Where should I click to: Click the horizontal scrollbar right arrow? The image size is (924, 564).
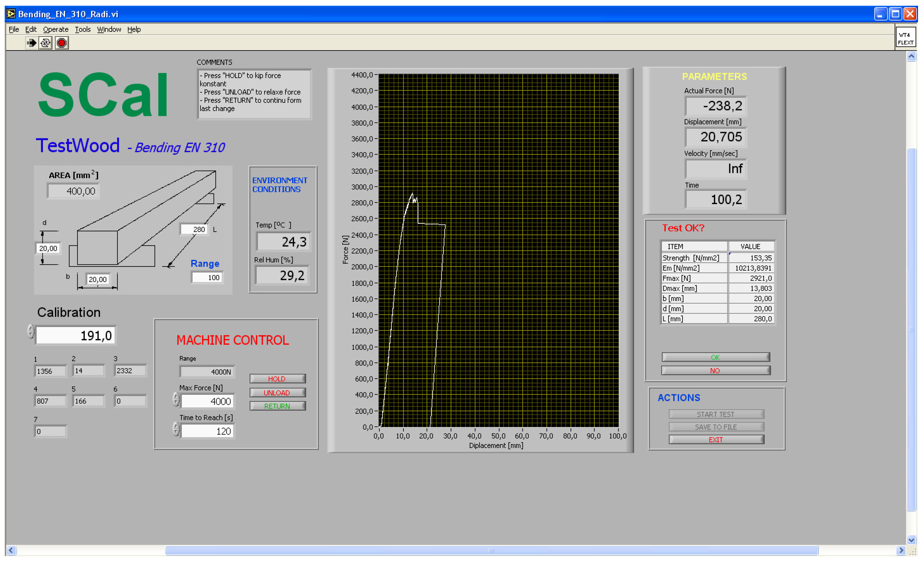pos(901,550)
